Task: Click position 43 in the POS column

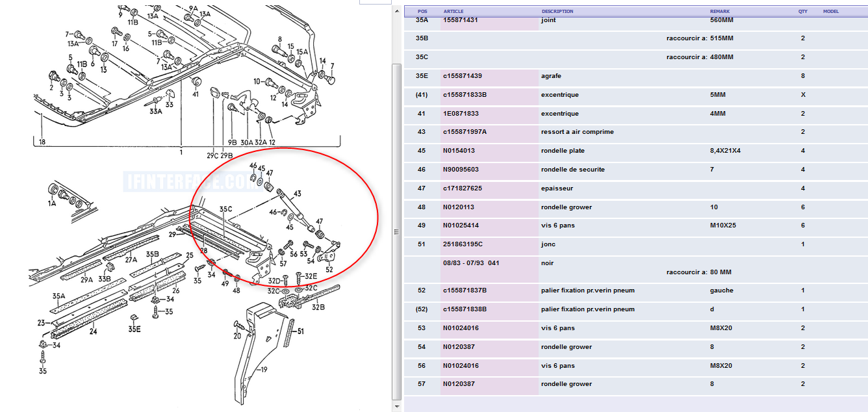Action: point(422,132)
